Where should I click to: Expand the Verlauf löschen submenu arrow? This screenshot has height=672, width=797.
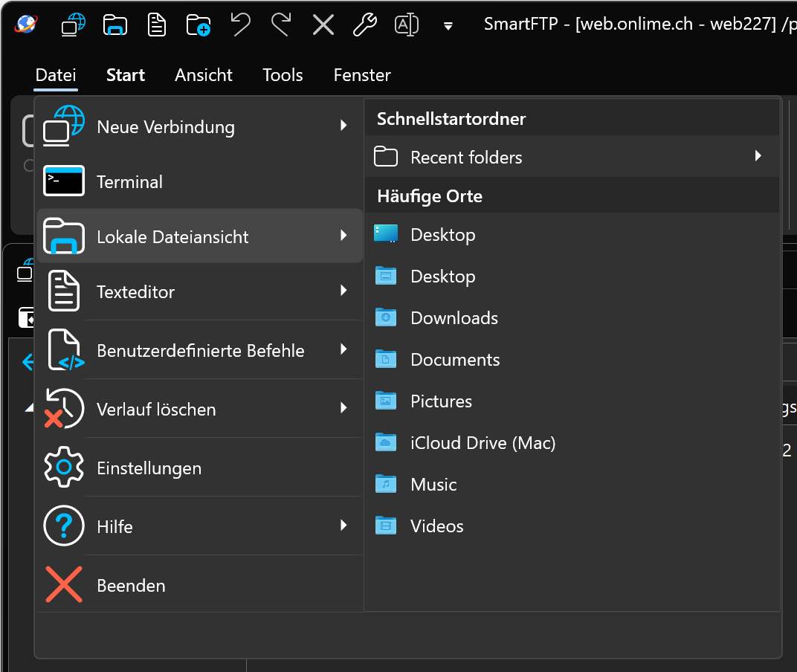pos(343,407)
